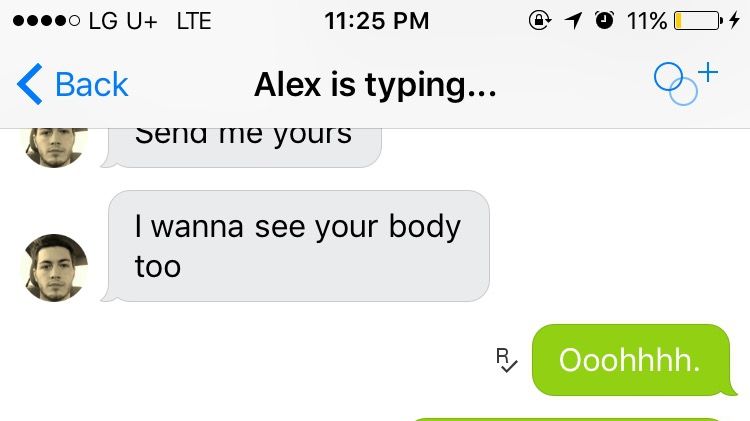The height and width of the screenshot is (421, 750).
Task: Tap the 'Alex is typing...' title
Action: (375, 85)
